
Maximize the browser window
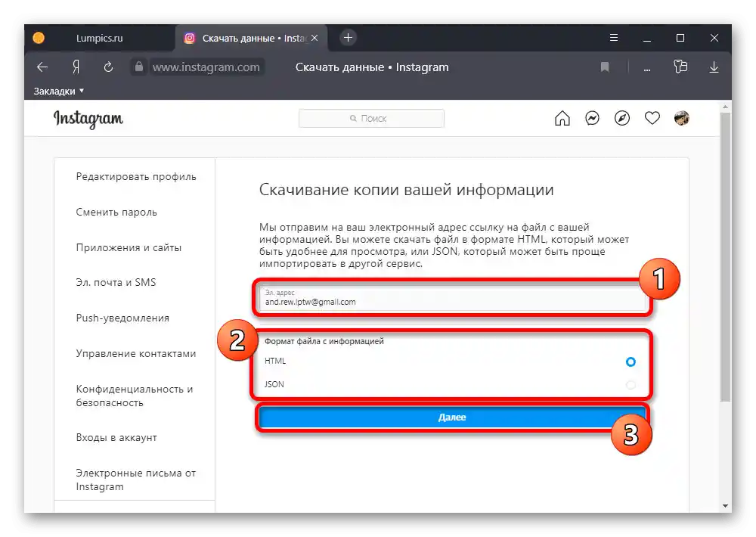click(680, 38)
